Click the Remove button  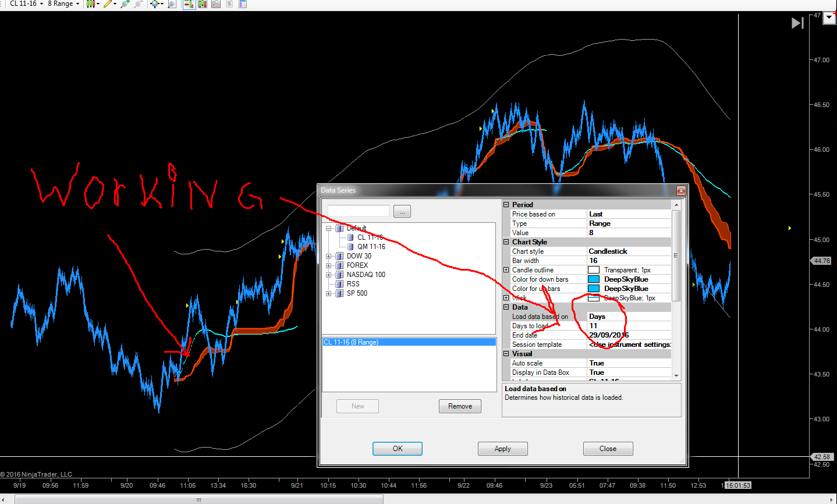tap(460, 406)
